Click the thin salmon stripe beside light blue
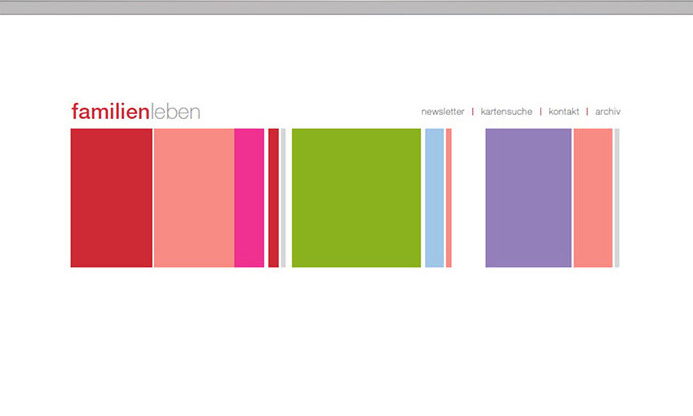The image size is (693, 416). point(448,198)
